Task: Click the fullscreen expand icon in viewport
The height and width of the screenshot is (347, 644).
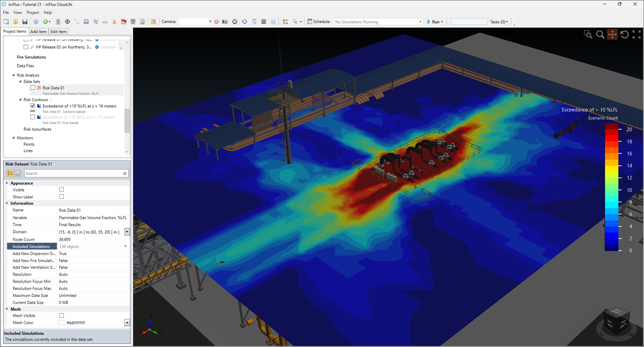Action: click(636, 34)
